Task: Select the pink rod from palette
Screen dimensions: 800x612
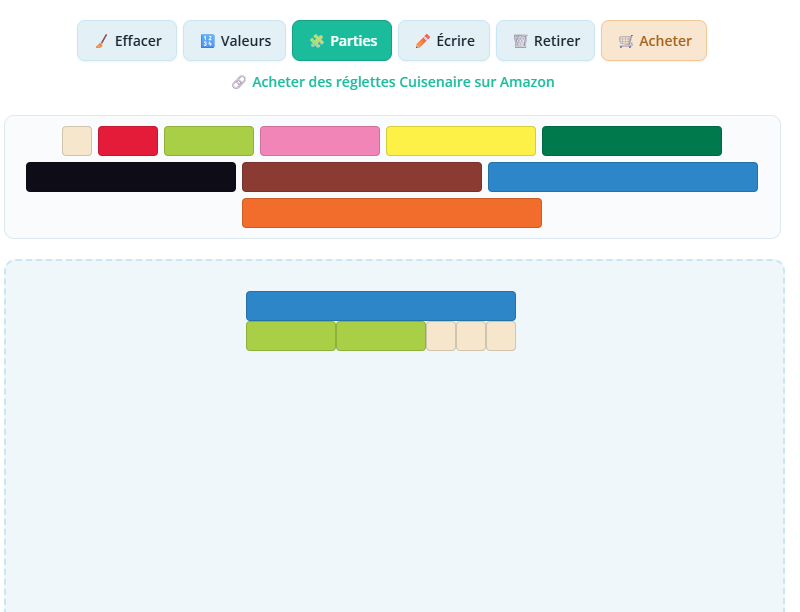Action: point(320,141)
